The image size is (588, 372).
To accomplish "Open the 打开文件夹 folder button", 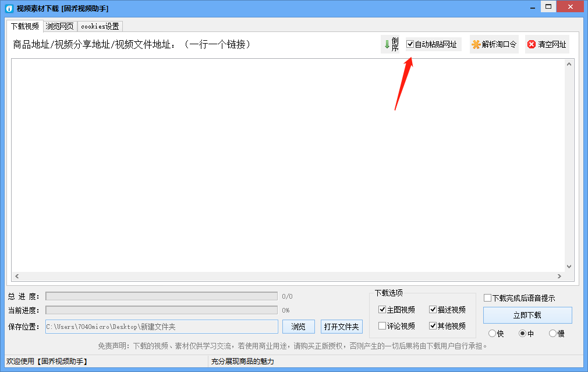I will point(341,327).
